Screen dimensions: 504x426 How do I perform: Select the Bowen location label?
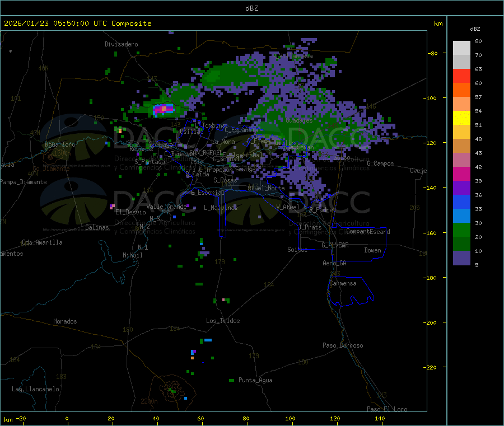[372, 250]
